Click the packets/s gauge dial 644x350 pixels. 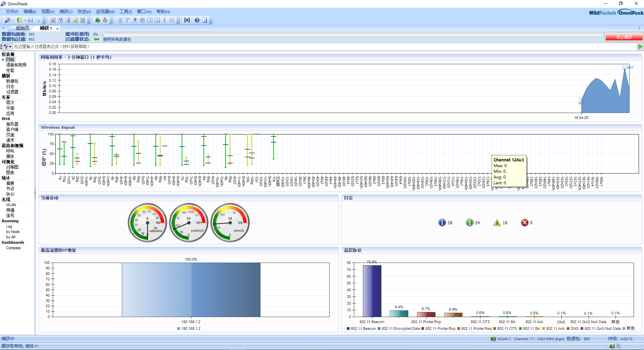tap(189, 223)
